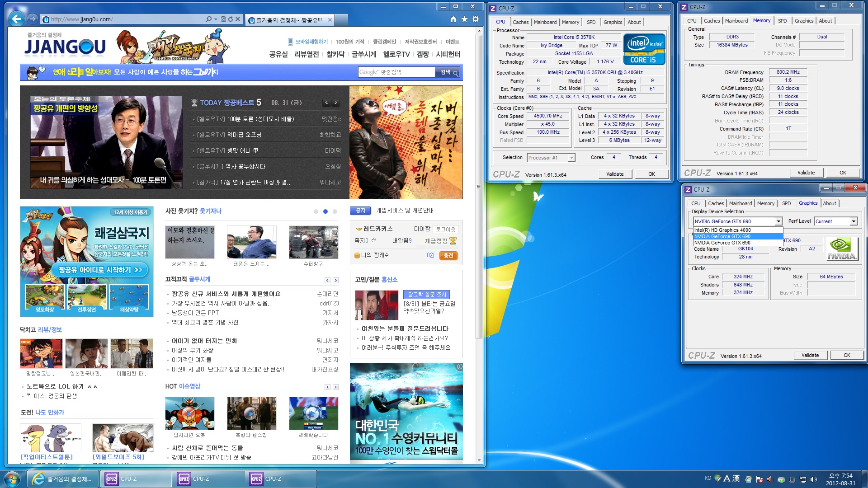Switch to Caches tab in CPU window
The height and width of the screenshot is (488, 868).
(x=520, y=22)
